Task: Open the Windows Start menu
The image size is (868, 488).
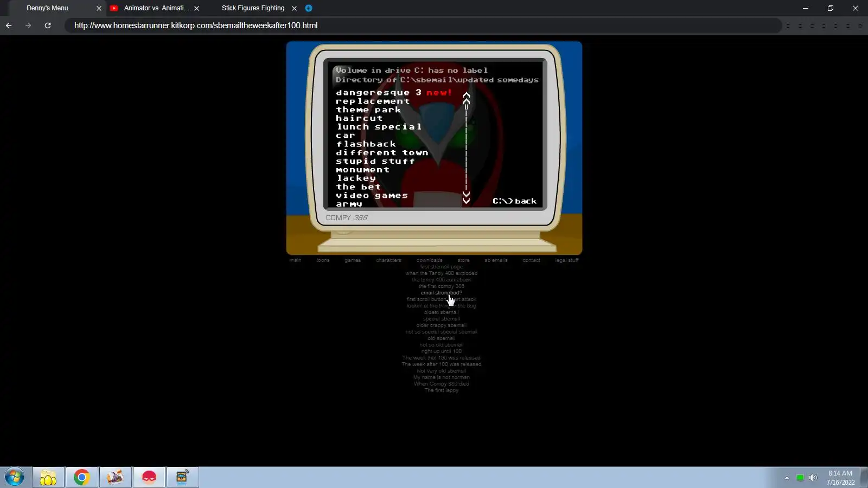Action: point(15,477)
